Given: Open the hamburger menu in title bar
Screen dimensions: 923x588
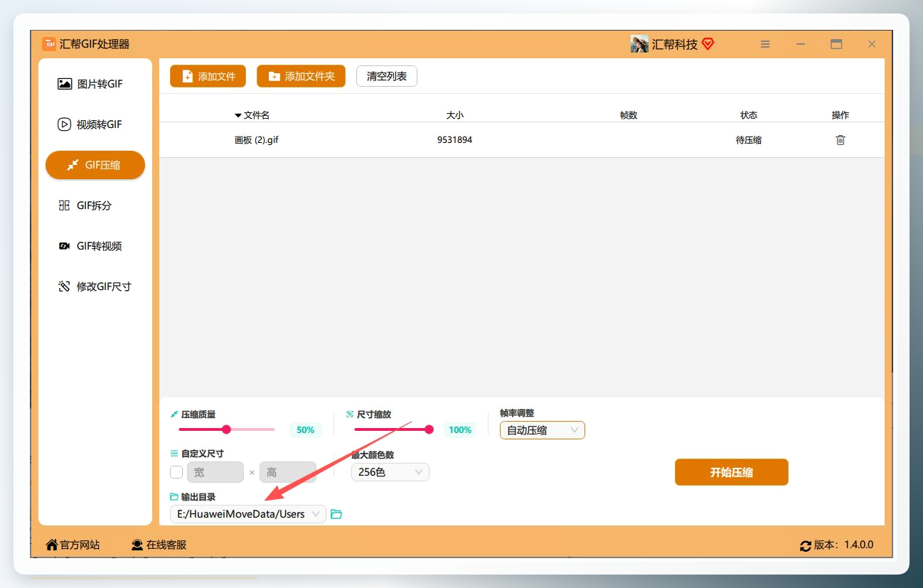Looking at the screenshot, I should 765,44.
